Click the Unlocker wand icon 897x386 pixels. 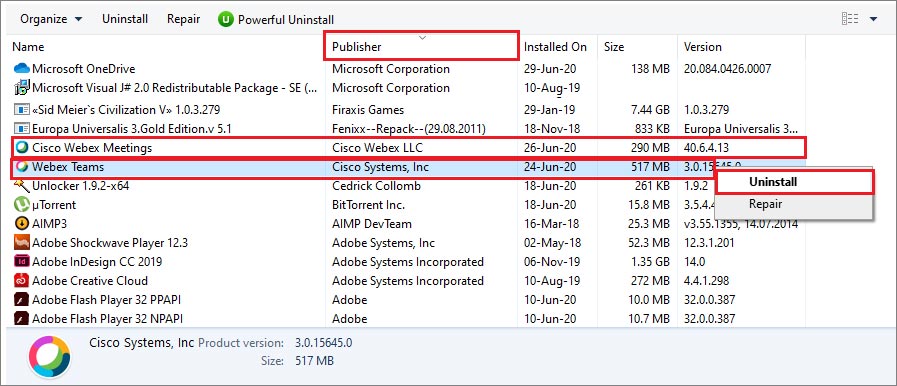click(22, 185)
